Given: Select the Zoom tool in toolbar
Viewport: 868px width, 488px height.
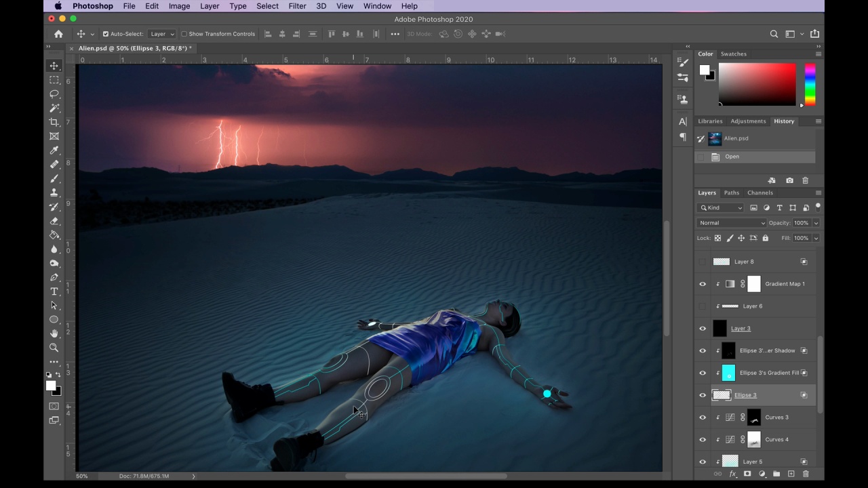Looking at the screenshot, I should (54, 348).
